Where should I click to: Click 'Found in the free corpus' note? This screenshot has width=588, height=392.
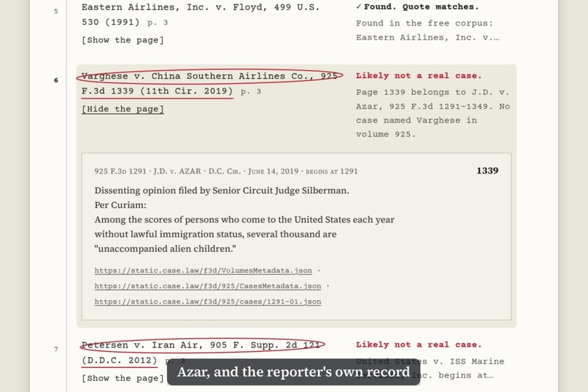(x=428, y=31)
